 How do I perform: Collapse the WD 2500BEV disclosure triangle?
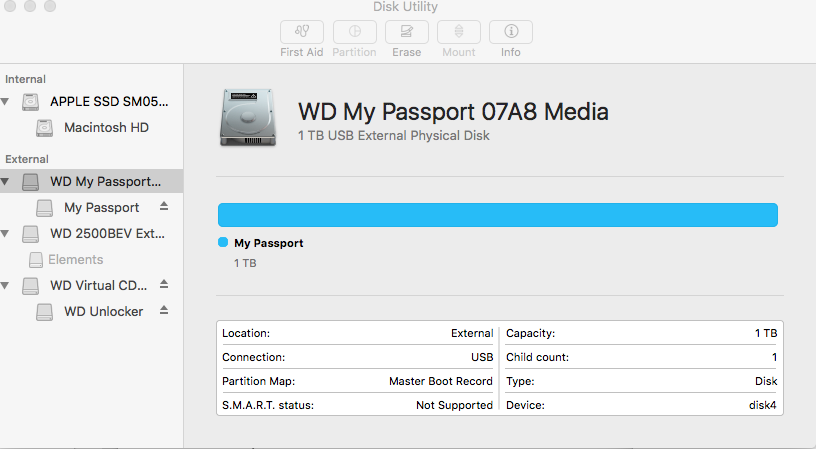point(7,234)
